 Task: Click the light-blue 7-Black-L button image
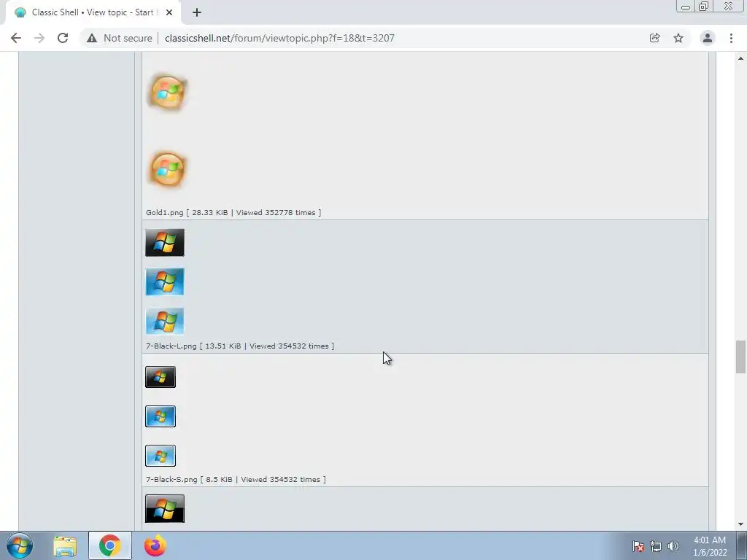pyautogui.click(x=165, y=321)
